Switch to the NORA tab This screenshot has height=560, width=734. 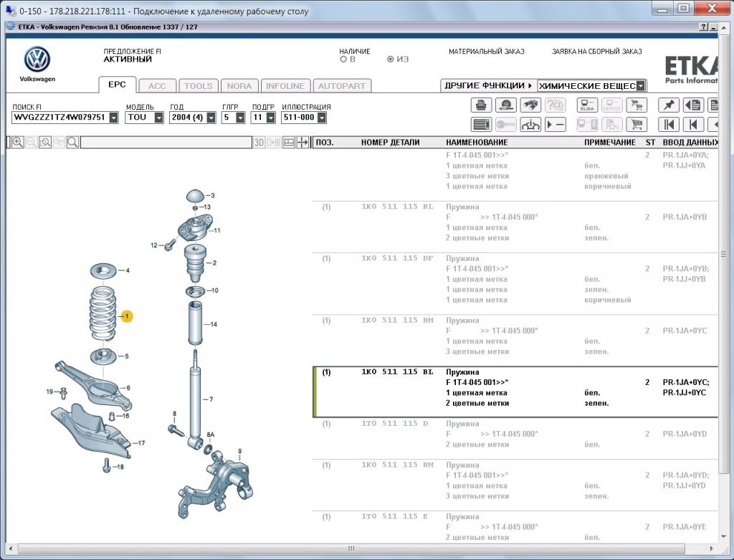click(x=239, y=86)
